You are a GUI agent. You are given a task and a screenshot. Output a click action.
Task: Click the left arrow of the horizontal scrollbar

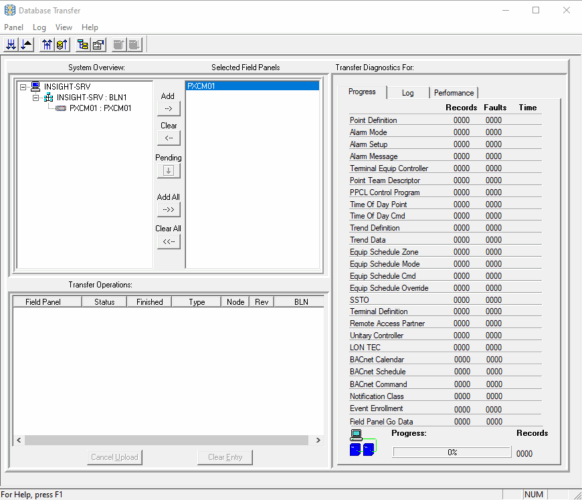click(x=19, y=440)
